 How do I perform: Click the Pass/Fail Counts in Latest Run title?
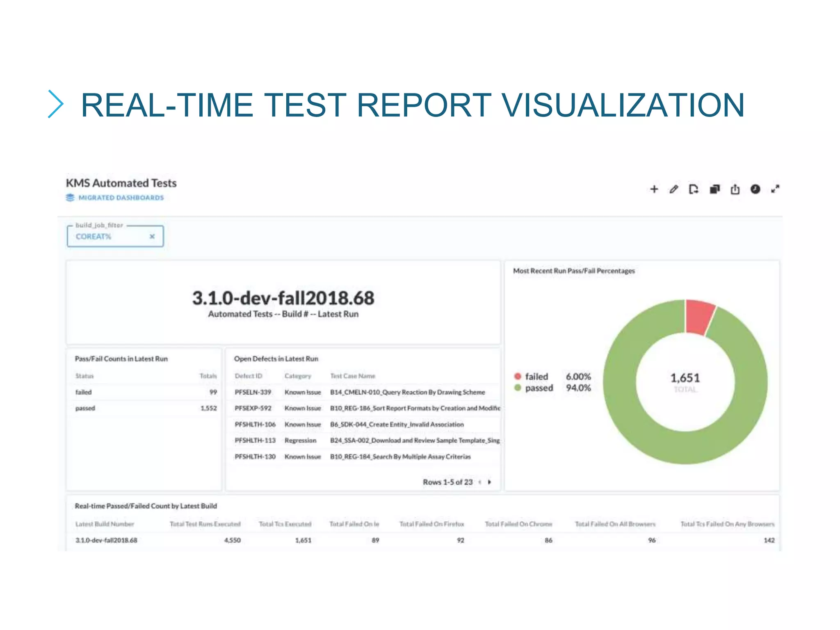pyautogui.click(x=121, y=359)
